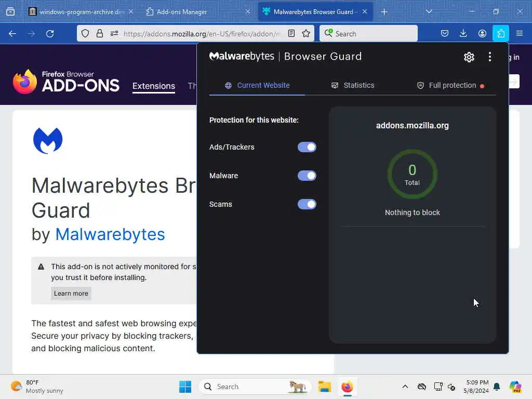Open the Downloads toolbar icon
The width and height of the screenshot is (532, 399).
click(463, 33)
